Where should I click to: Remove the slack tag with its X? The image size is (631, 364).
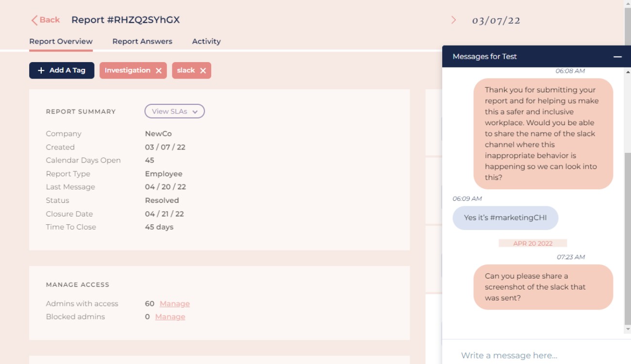coord(203,71)
